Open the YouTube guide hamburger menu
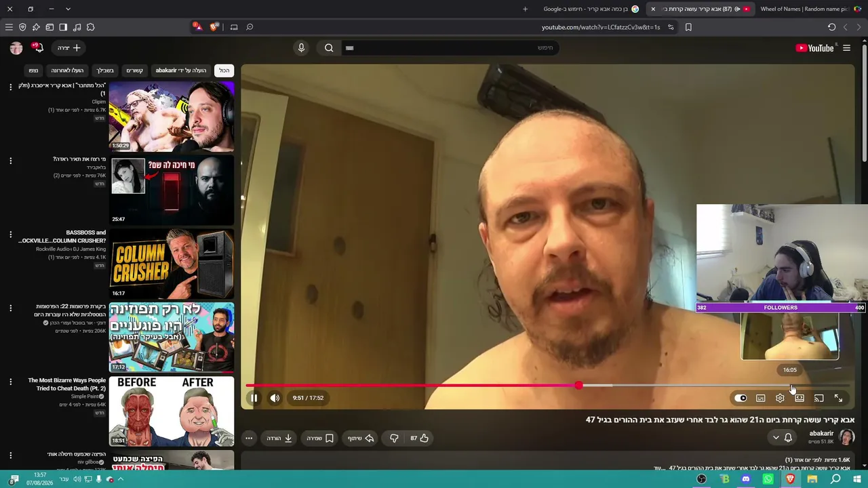 click(x=846, y=48)
